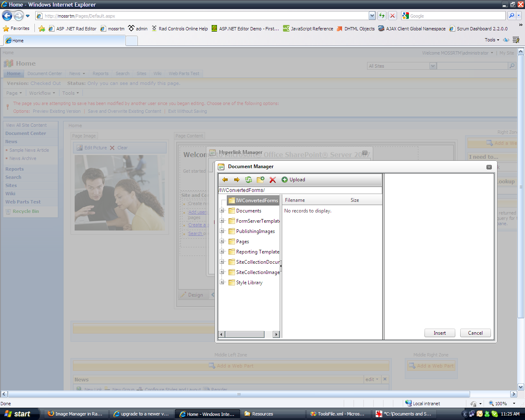Viewport: 525px width, 420px height.
Task: Open the IE Tools menu
Action: 492,40
